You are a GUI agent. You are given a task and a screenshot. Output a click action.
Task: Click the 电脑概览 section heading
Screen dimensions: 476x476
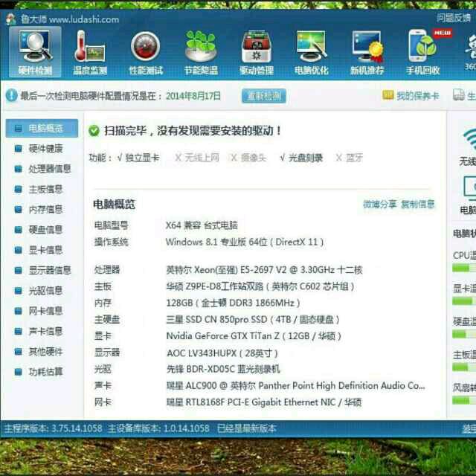click(114, 205)
